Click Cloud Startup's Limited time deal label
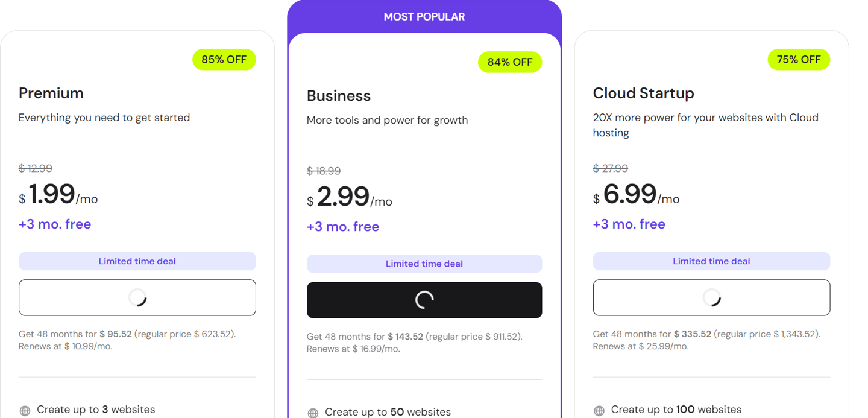Viewport: 868px width, 418px height. 711,261
